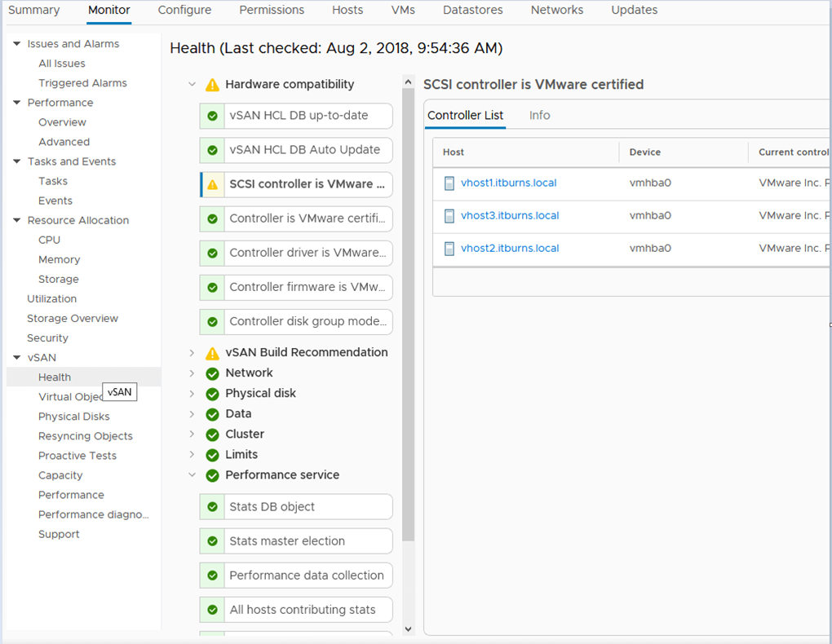Expand the Cluster health category
The height and width of the screenshot is (644, 832).
pyautogui.click(x=193, y=434)
